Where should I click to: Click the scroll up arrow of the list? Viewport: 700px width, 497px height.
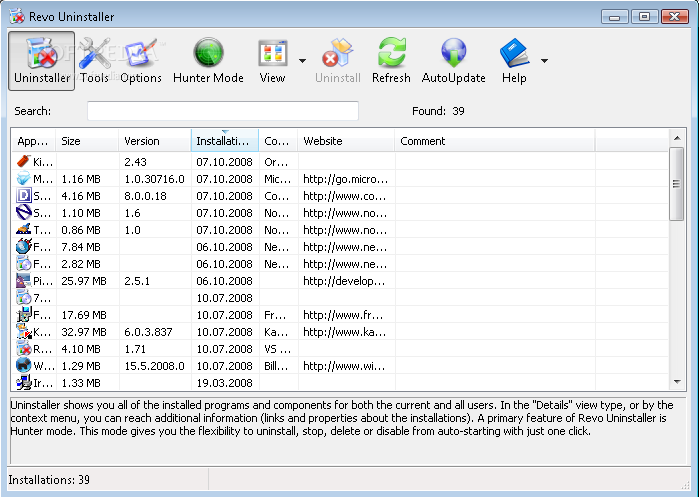[x=677, y=138]
